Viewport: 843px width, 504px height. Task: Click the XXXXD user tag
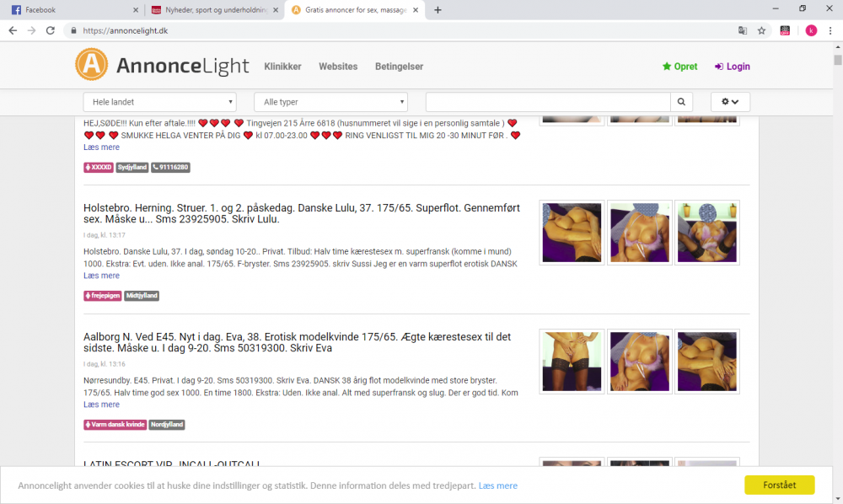[x=99, y=167]
